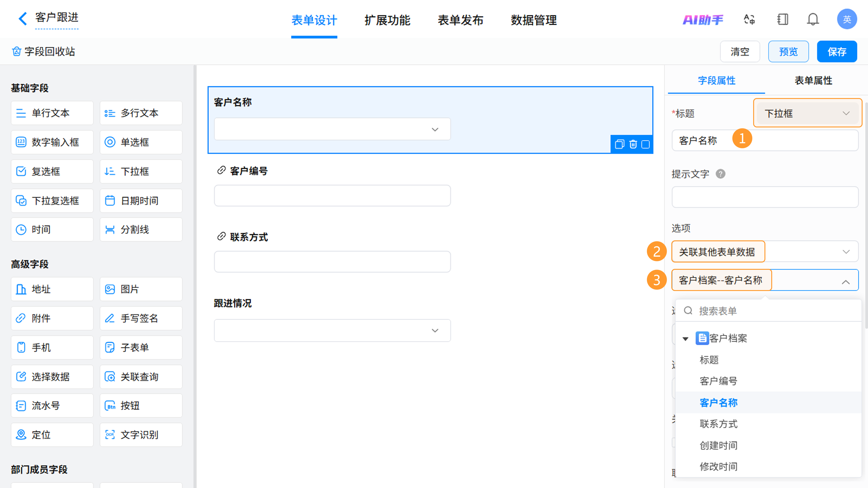This screenshot has width=868, height=488.
Task: Click the back arrow next to 客户跟进
Action: [23, 19]
